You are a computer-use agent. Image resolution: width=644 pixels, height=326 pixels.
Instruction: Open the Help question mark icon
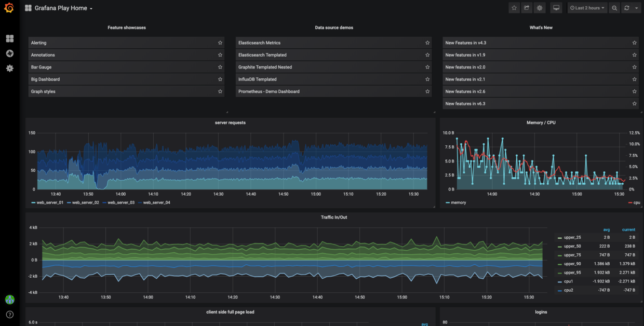9,315
